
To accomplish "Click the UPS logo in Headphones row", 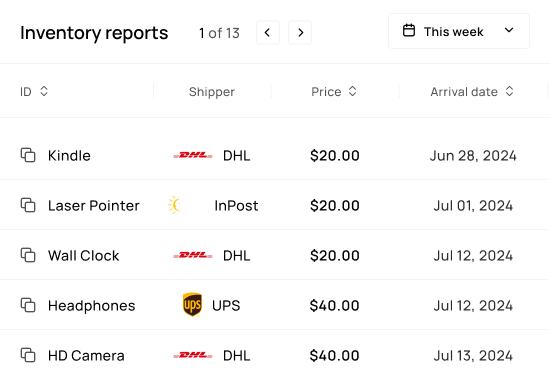I will tap(192, 305).
